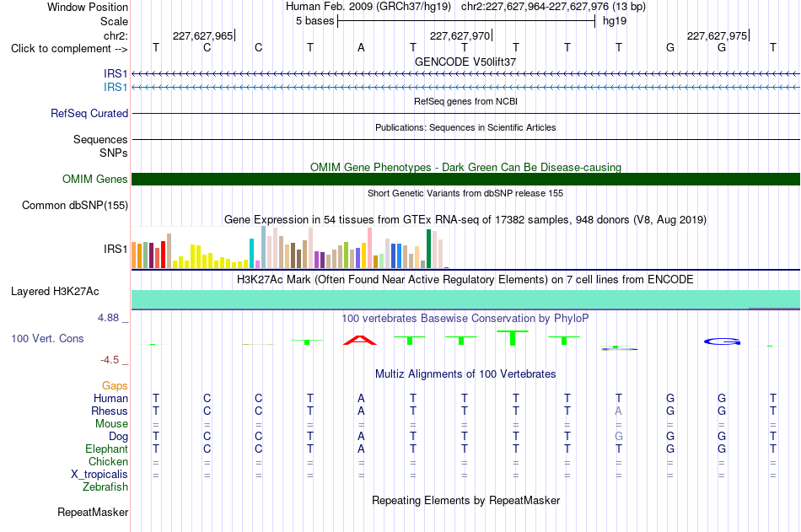The image size is (801, 532).
Task: Click position label 227,627,975
Action: pyautogui.click(x=718, y=35)
